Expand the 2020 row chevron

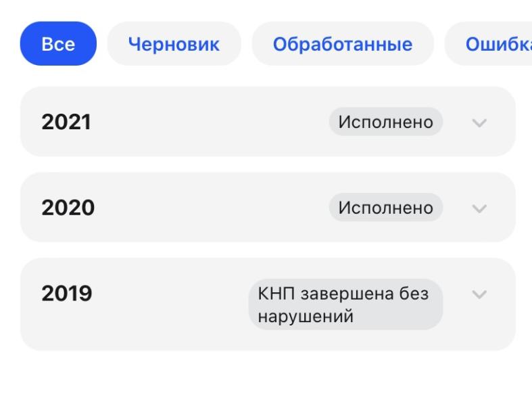pyautogui.click(x=479, y=207)
